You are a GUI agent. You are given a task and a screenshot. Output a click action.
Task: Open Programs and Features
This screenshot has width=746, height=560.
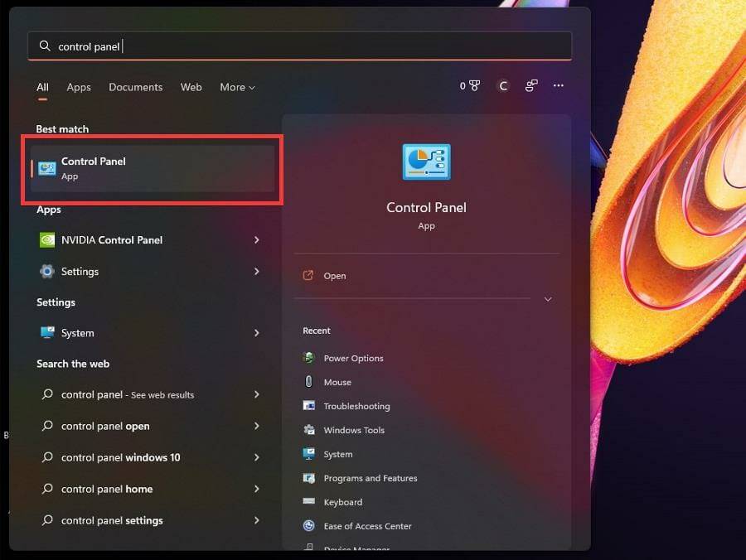pyautogui.click(x=370, y=478)
